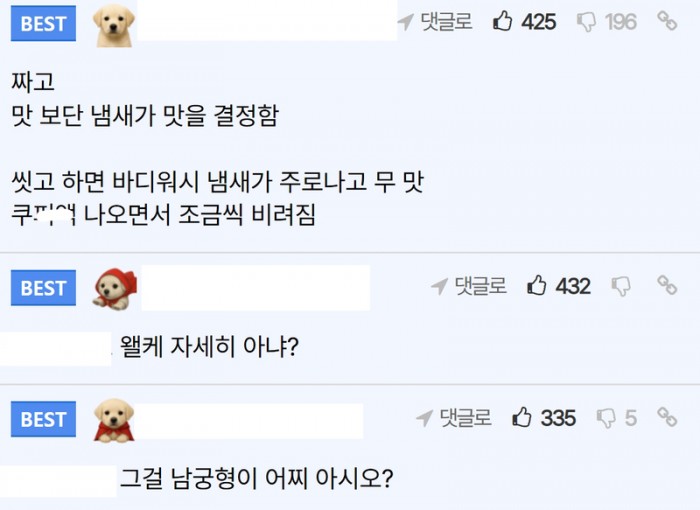700x510 pixels.
Task: Copy link icon of the second comment
Action: [x=667, y=285]
